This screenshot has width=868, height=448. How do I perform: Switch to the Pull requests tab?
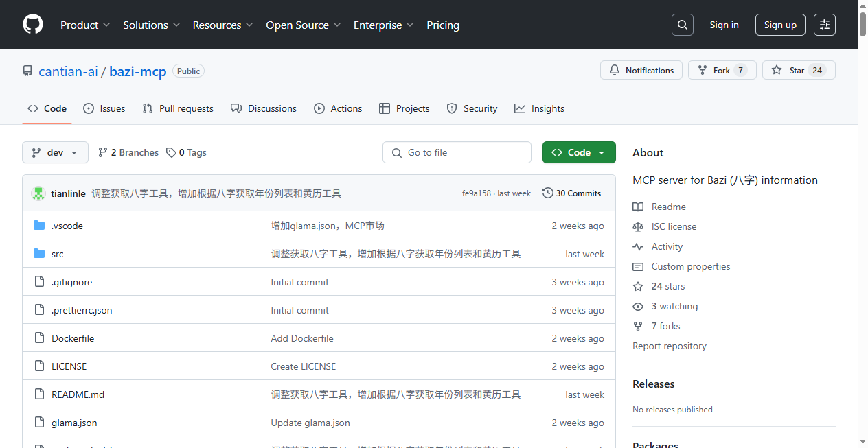[178, 108]
